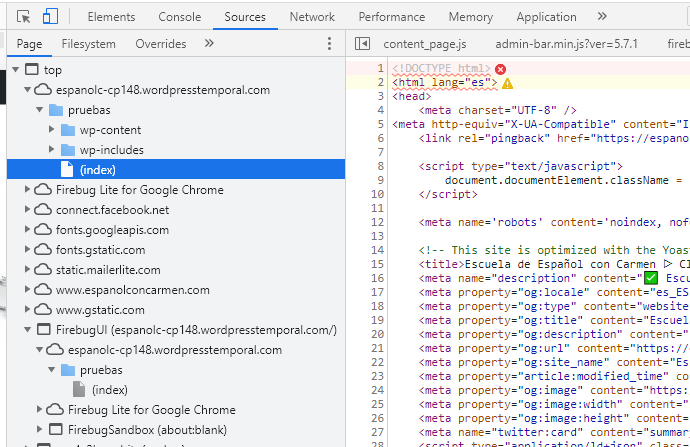Screen dimensions: 690x447
Task: Open the Performance panel tab
Action: [392, 17]
